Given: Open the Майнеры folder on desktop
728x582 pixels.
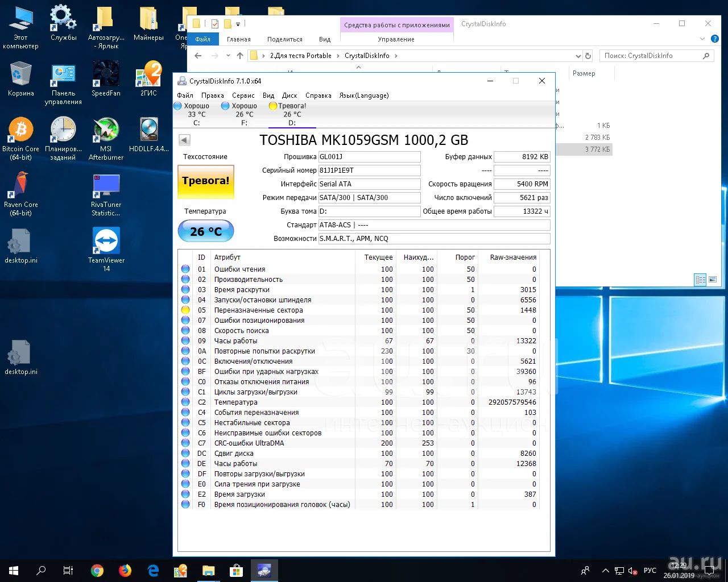Looking at the screenshot, I should coord(148,23).
